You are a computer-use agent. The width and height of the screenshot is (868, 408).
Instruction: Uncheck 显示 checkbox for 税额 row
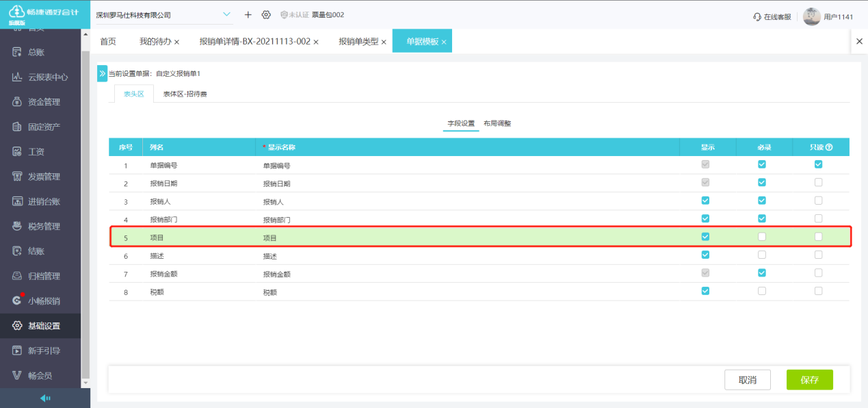pyautogui.click(x=705, y=291)
